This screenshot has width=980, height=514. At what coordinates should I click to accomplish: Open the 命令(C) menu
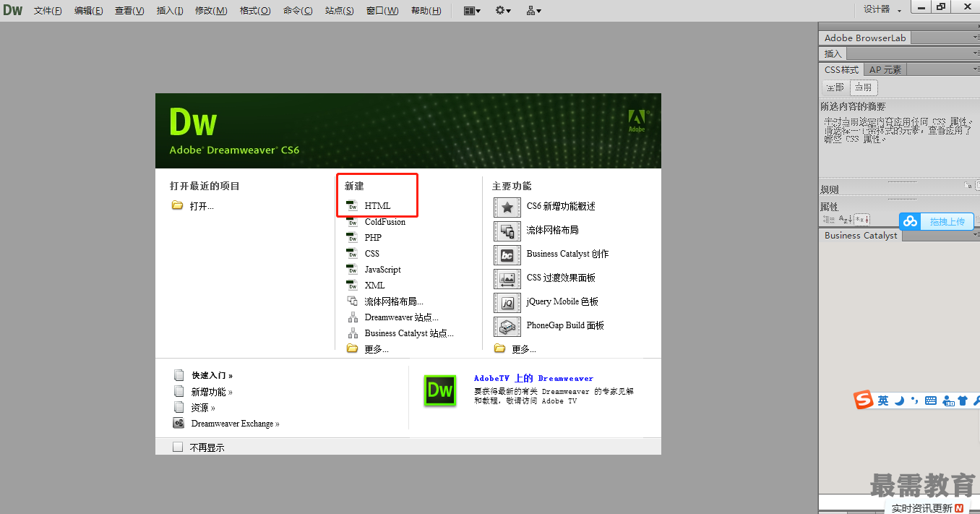(298, 11)
